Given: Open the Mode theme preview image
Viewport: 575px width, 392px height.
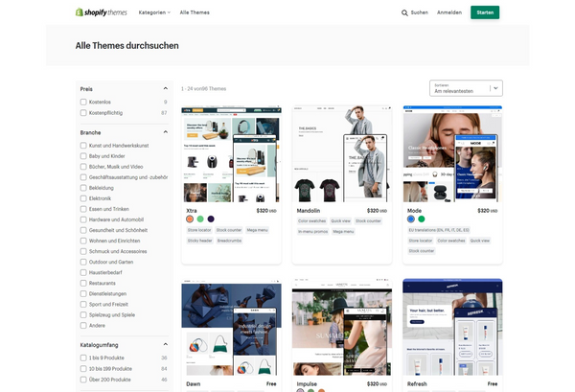Looking at the screenshot, I should 452,154.
